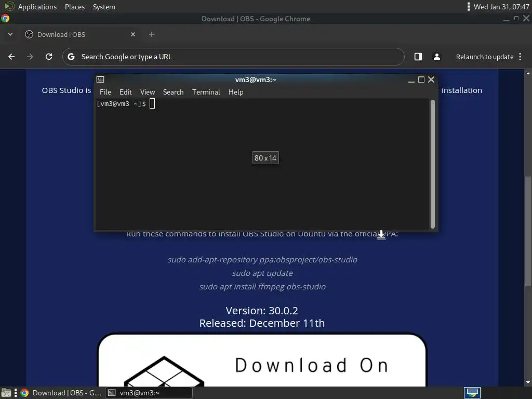
Task: Click the clock Wed Jan 31, 07:47
Action: pyautogui.click(x=501, y=7)
